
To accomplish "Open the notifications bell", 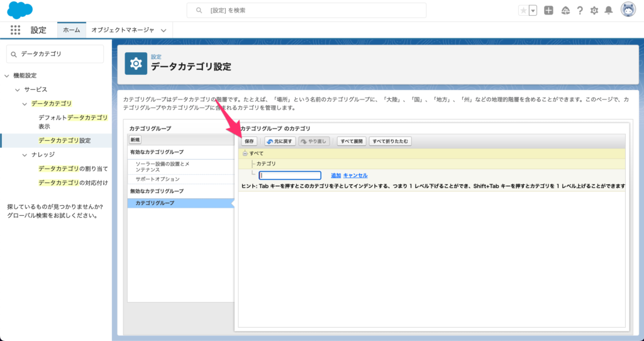I will click(x=608, y=10).
